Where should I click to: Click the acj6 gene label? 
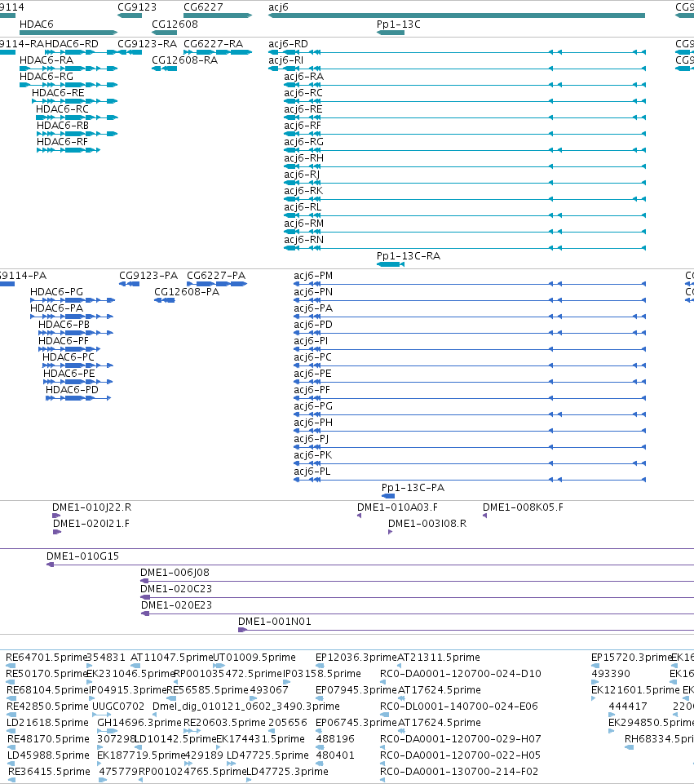click(278, 7)
